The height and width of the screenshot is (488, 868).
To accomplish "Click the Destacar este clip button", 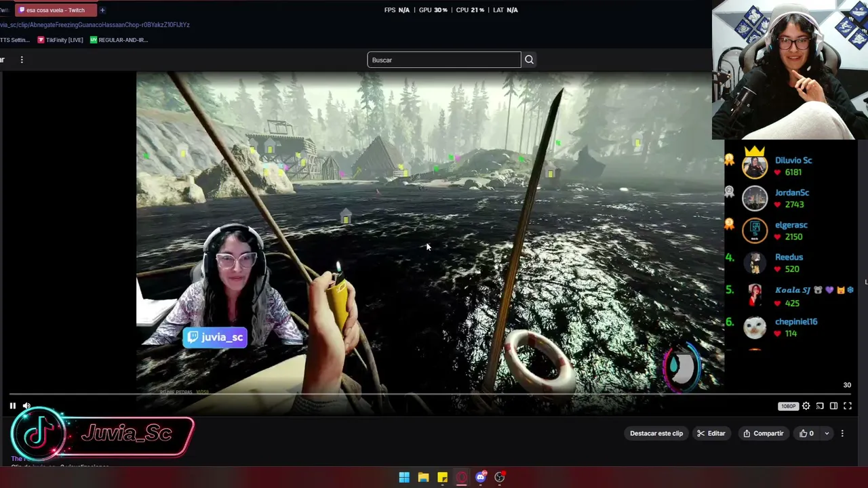I will [656, 434].
